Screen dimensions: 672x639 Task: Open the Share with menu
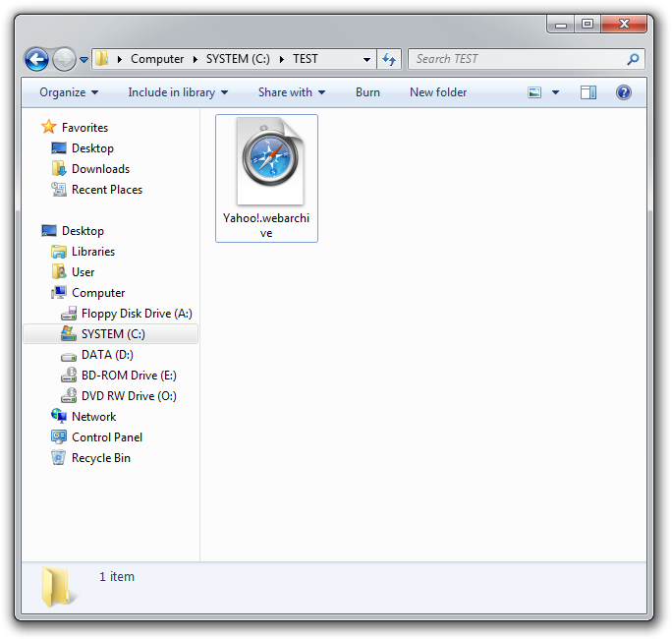click(x=292, y=92)
